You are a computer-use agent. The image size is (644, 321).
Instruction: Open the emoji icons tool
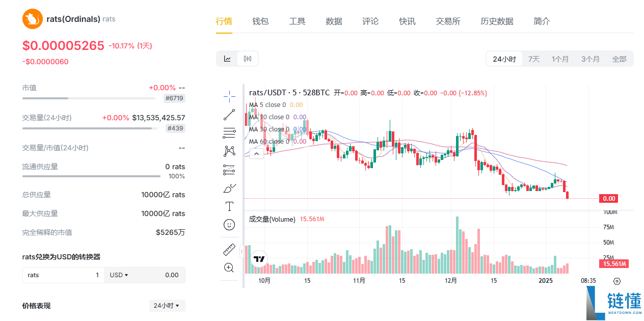pos(229,225)
